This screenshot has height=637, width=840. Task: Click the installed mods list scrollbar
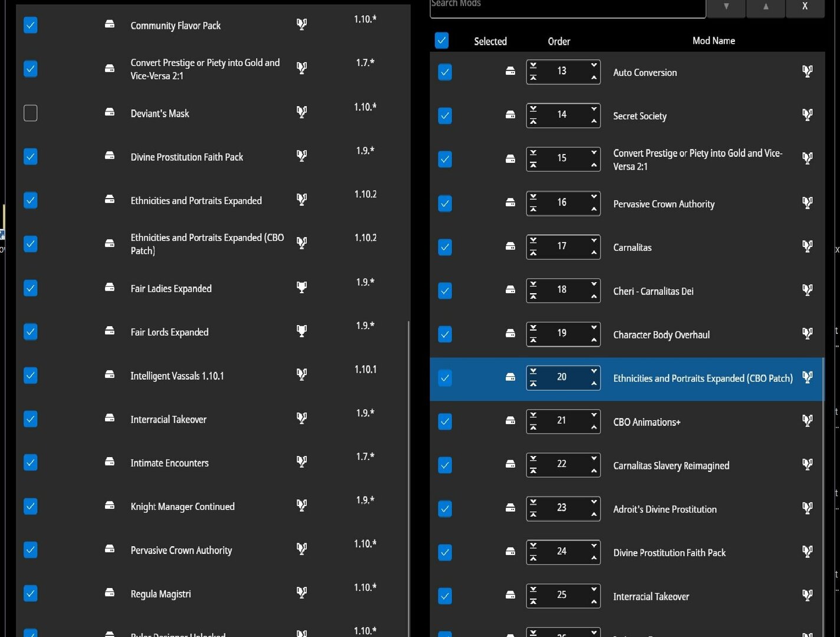point(409,478)
